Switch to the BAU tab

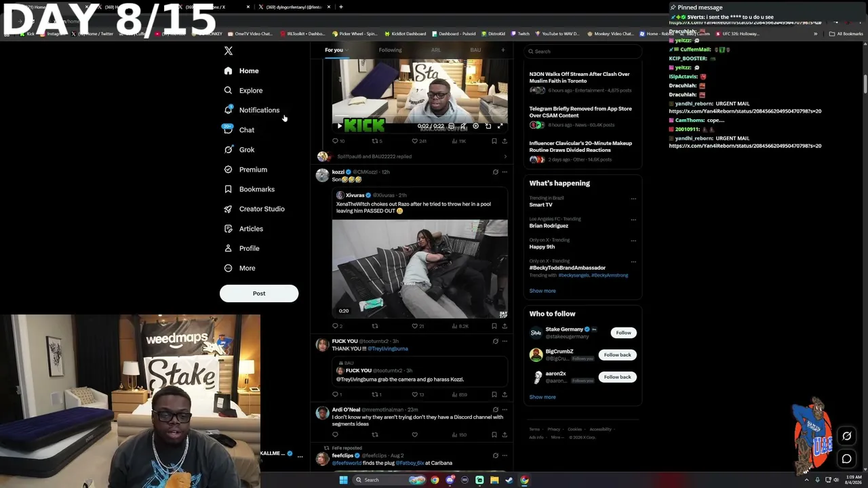475,50
